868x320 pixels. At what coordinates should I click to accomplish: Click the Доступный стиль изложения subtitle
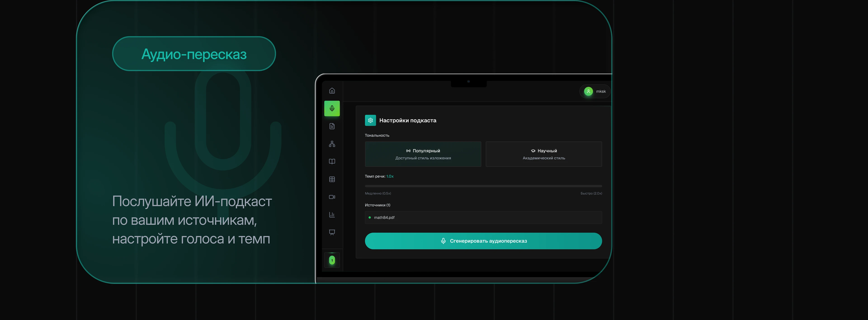click(423, 158)
